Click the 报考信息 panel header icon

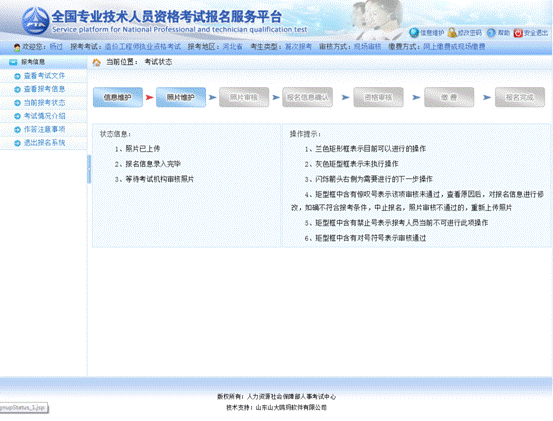[13, 62]
